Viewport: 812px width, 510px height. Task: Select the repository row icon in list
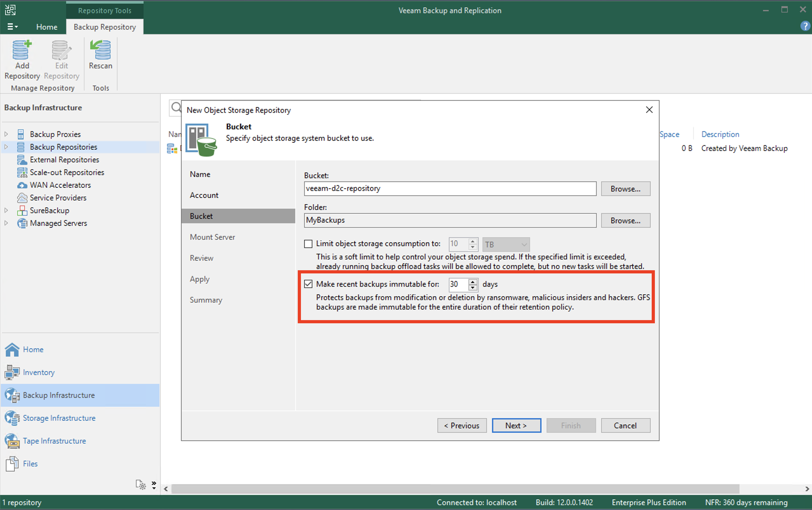172,148
